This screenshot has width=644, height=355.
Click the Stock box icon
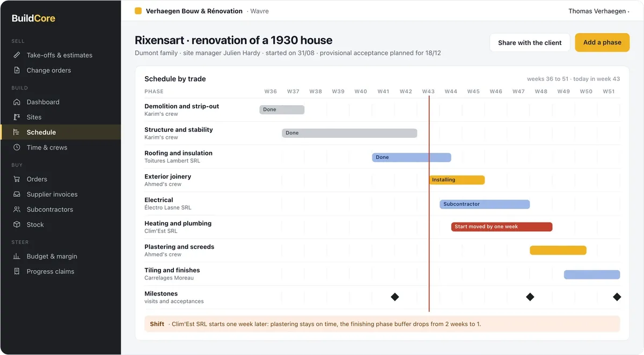pos(17,225)
